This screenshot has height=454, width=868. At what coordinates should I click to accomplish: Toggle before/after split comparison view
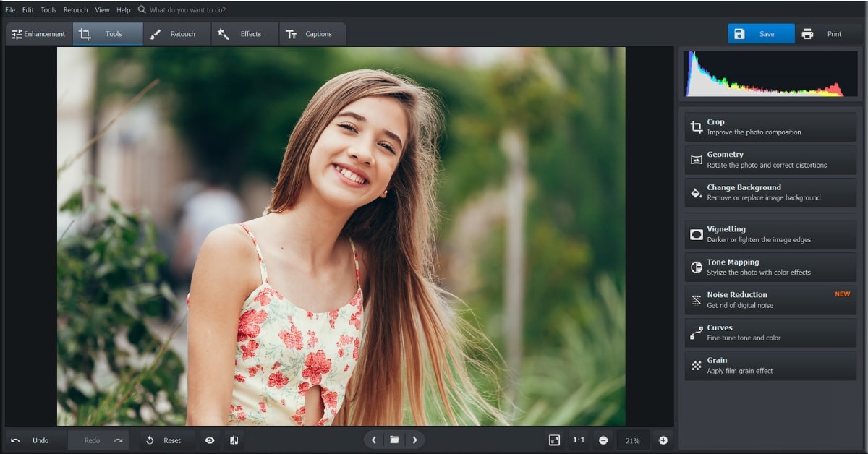(234, 440)
